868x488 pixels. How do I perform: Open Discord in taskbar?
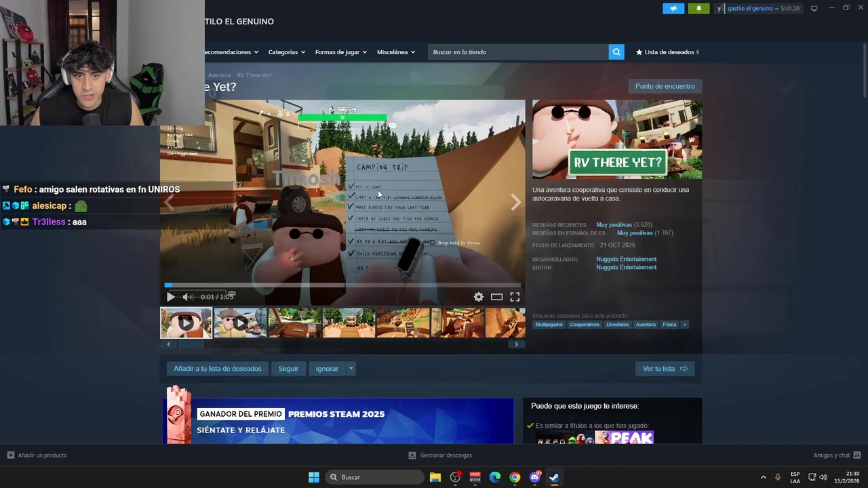(x=534, y=477)
